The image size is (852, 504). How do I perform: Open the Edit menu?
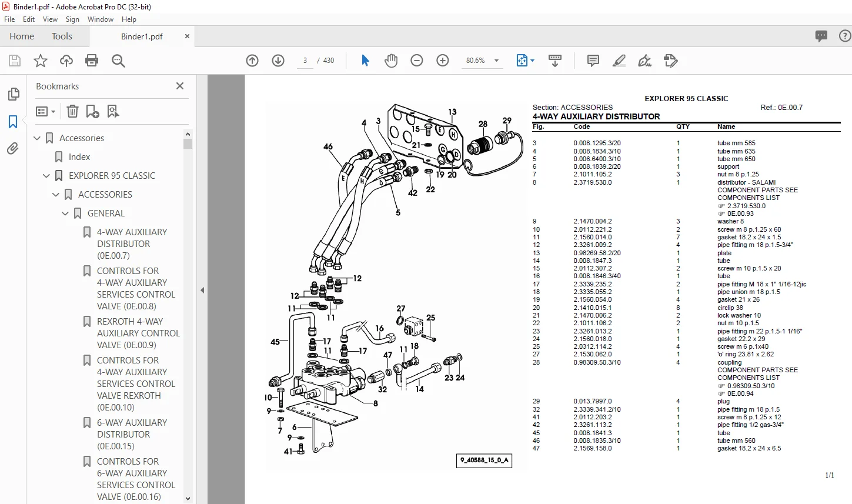pyautogui.click(x=29, y=19)
